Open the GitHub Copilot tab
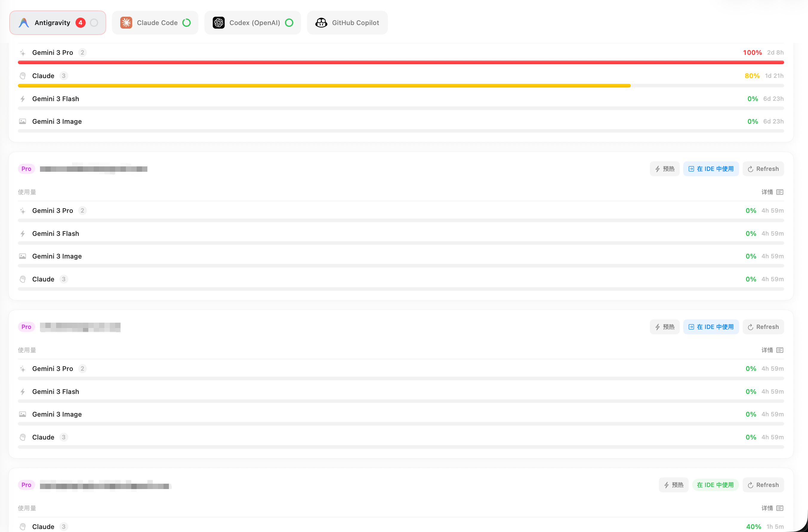The width and height of the screenshot is (808, 532). click(355, 23)
